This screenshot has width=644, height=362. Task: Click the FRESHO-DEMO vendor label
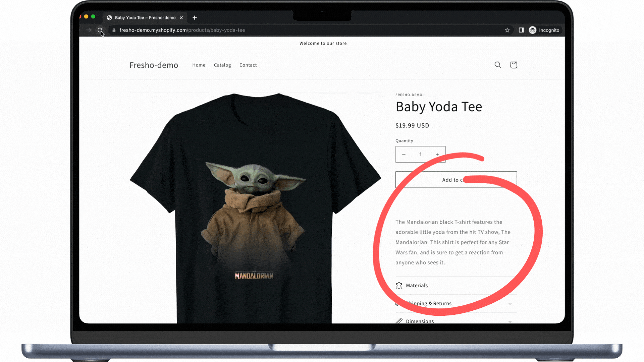coord(409,95)
